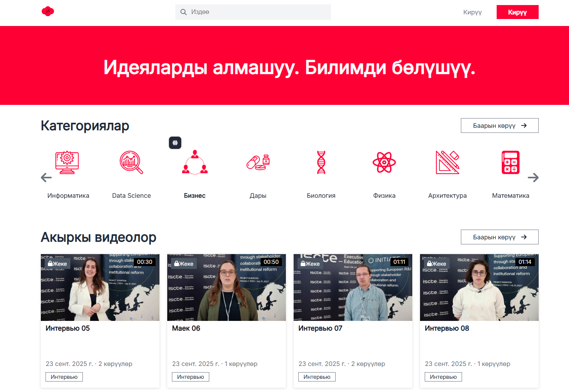Click the Интервью tag under Маек 06

[x=191, y=377]
